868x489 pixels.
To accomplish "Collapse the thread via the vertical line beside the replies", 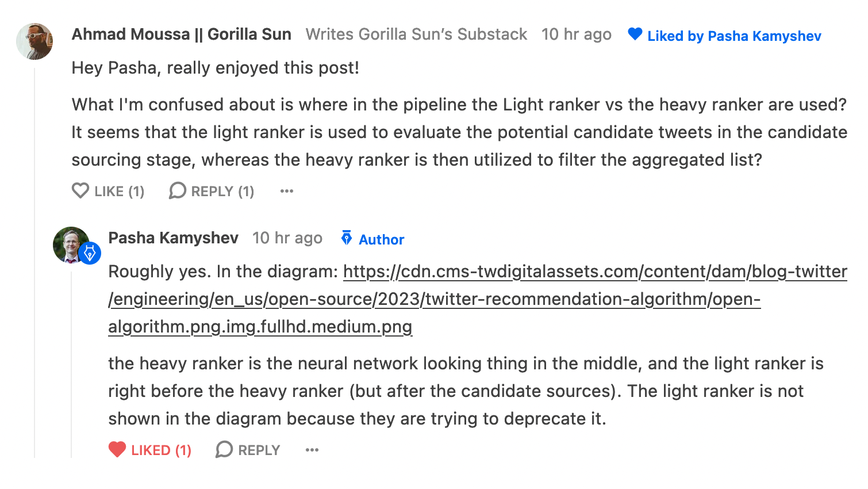I will [x=34, y=263].
